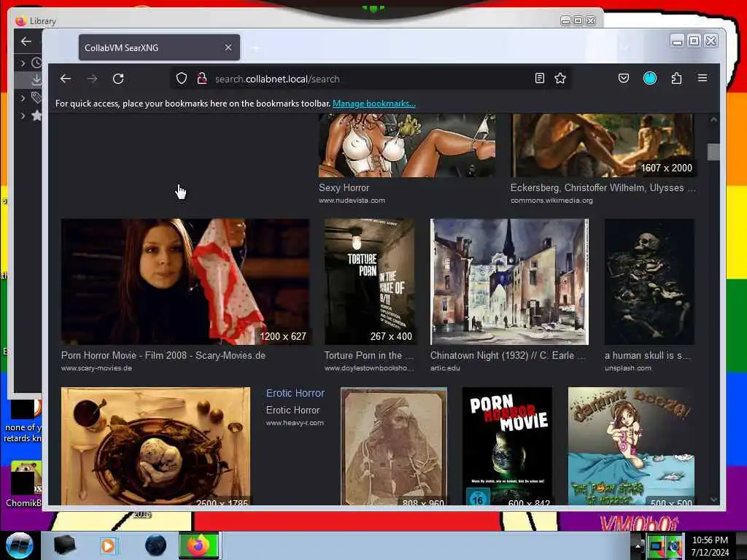Click the page scrollbar thumb
This screenshot has width=747, height=560.
[x=713, y=152]
